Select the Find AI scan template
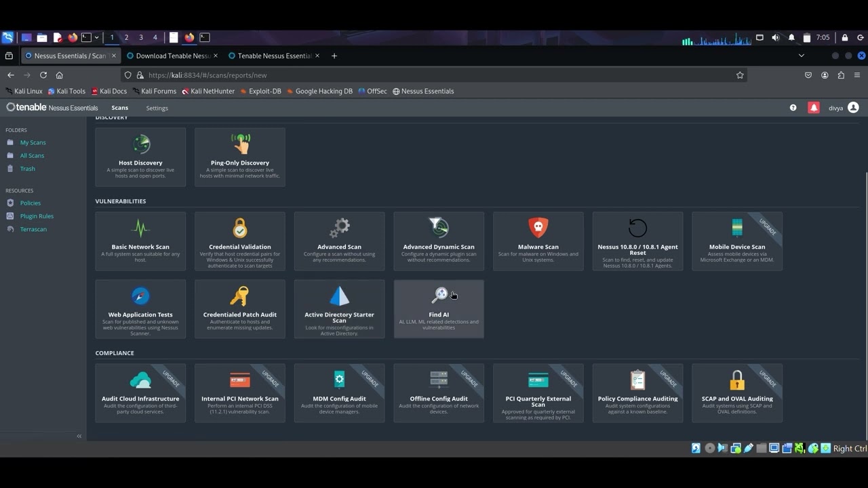The width and height of the screenshot is (868, 488). pyautogui.click(x=439, y=309)
